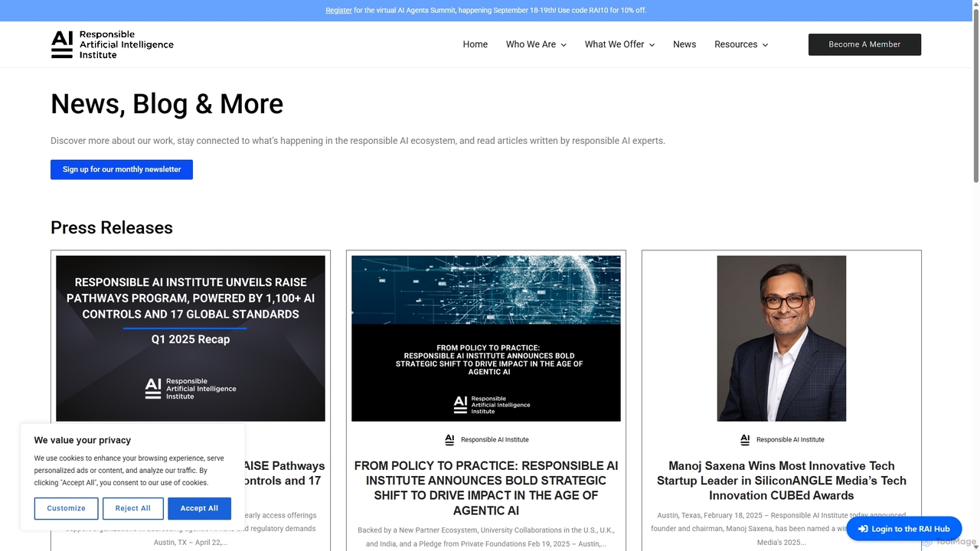The height and width of the screenshot is (551, 980).
Task: Follow the Register link in the top banner
Action: (338, 11)
